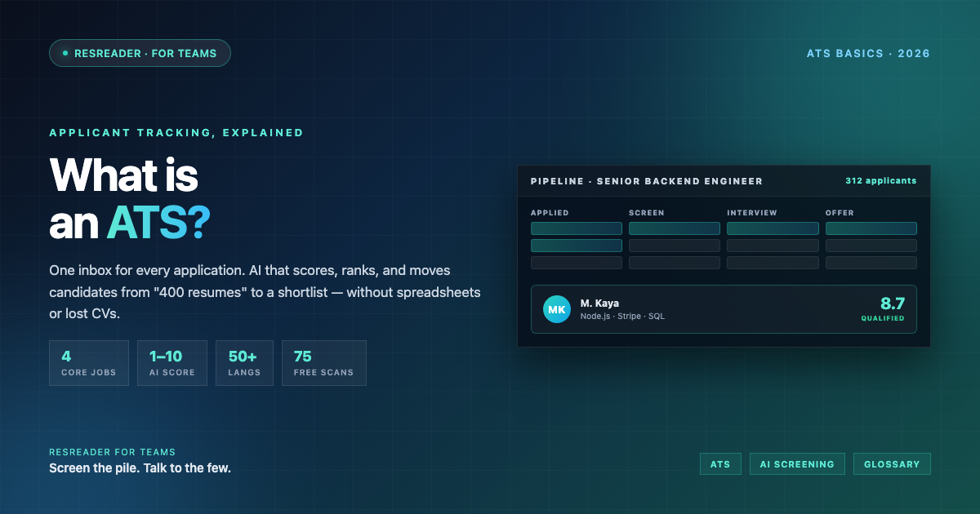Click the QUALIFIED status label
This screenshot has height=514, width=980.
click(x=883, y=318)
